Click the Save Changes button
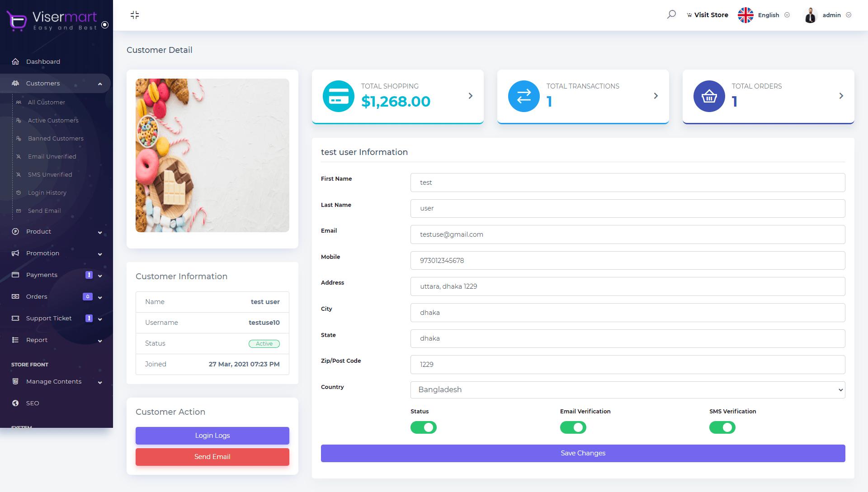Image resolution: width=868 pixels, height=492 pixels. tap(583, 453)
